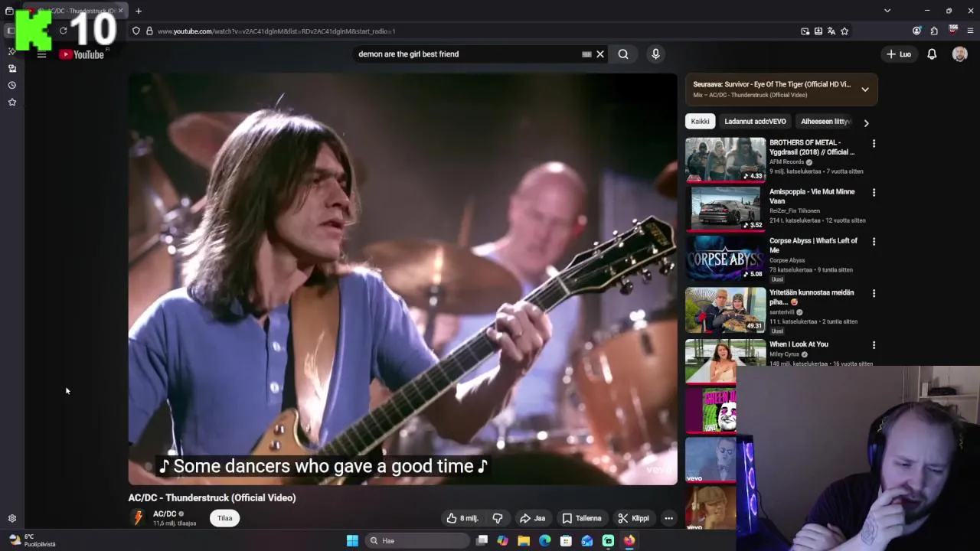This screenshot has width=980, height=551.
Task: Open YouTube notifications bell
Action: [932, 54]
